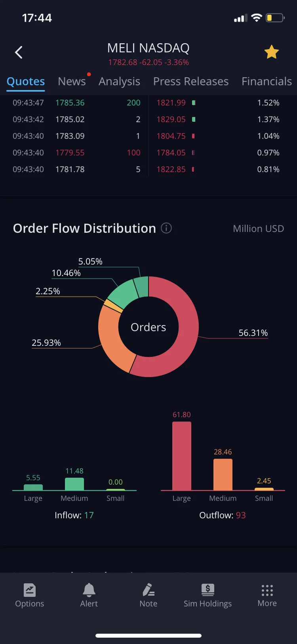Tap the back arrow icon
This screenshot has height=644, width=297.
(x=19, y=52)
